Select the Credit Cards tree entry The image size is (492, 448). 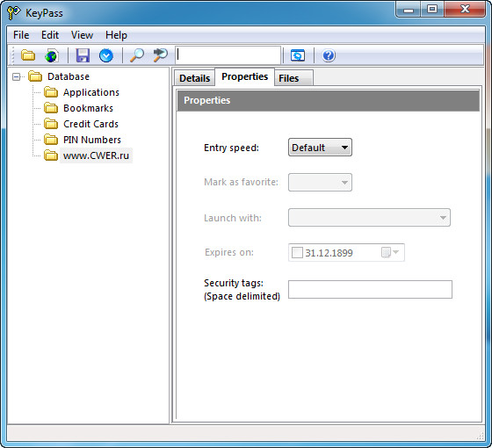coord(90,124)
